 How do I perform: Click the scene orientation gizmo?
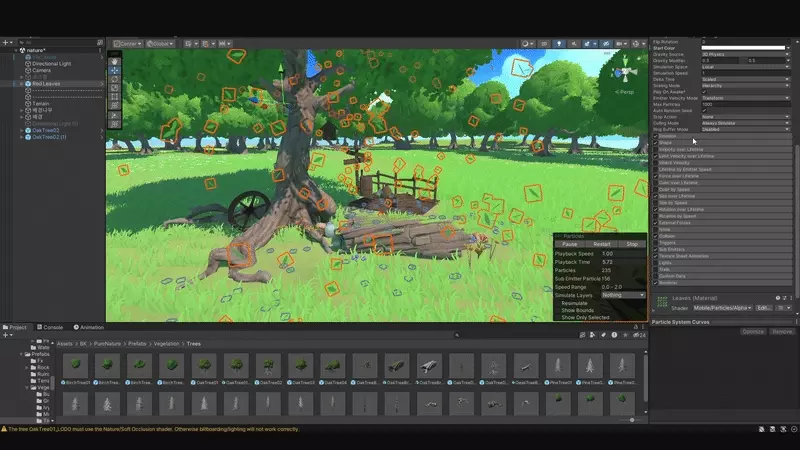point(624,72)
